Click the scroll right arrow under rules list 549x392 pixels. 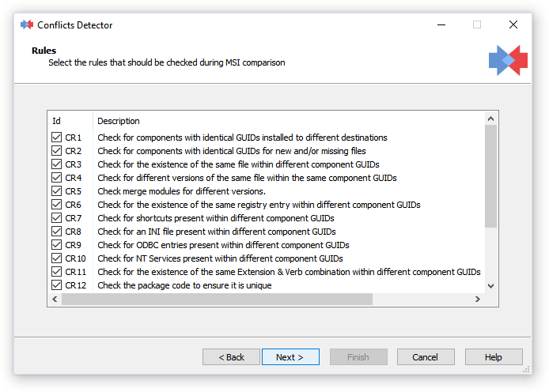[478, 299]
